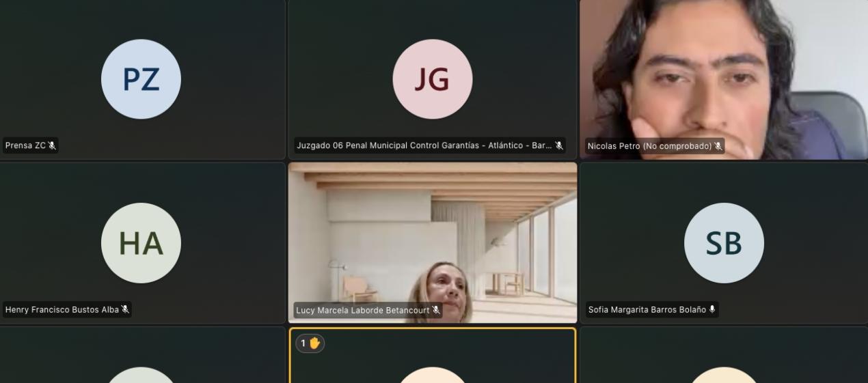Click the muted mic icon on Juzgado 06 tile

(558, 145)
